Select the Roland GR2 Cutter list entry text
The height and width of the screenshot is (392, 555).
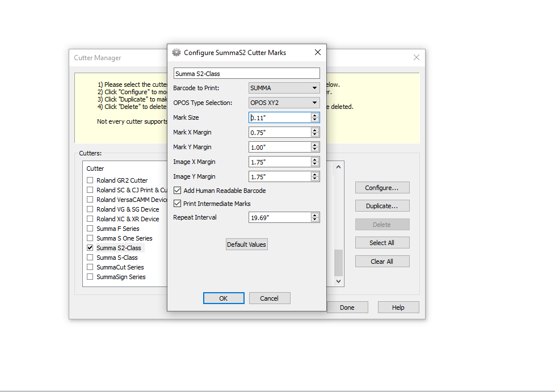click(x=122, y=180)
